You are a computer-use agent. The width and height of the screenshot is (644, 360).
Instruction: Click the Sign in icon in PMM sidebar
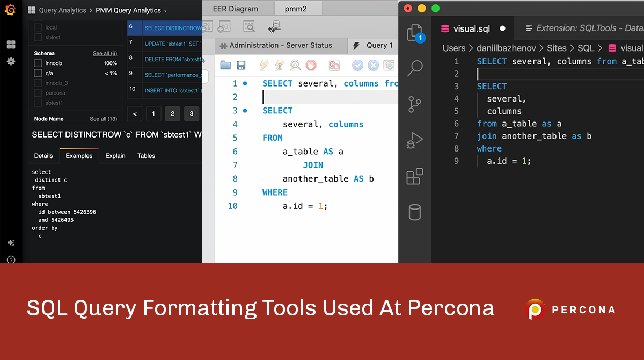11,243
